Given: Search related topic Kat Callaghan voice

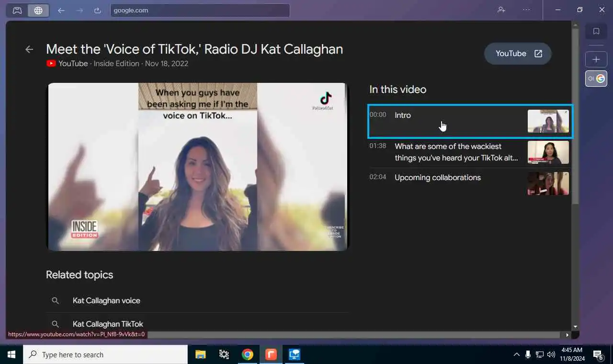Looking at the screenshot, I should [197, 301].
